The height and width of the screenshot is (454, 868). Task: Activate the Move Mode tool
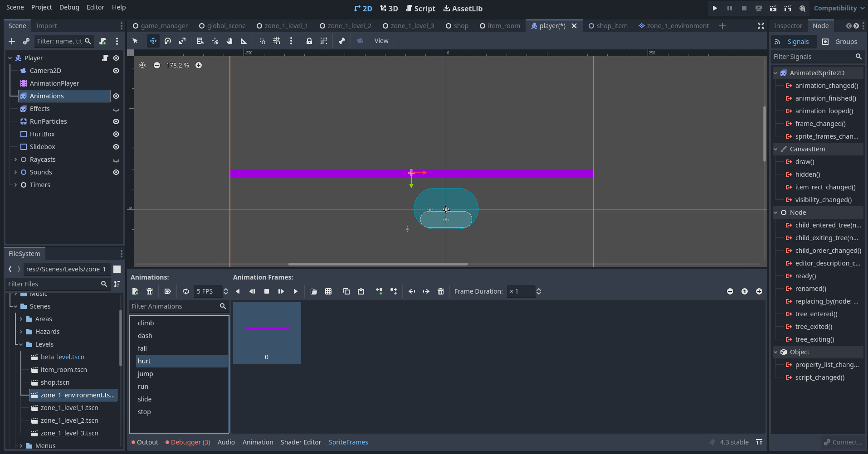point(153,41)
